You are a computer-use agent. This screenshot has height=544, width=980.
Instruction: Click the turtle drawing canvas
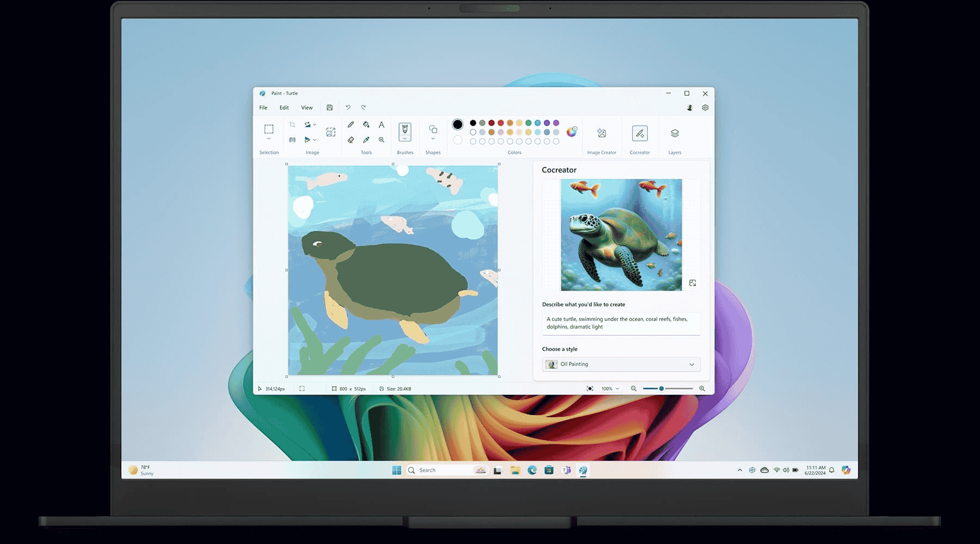pos(393,270)
